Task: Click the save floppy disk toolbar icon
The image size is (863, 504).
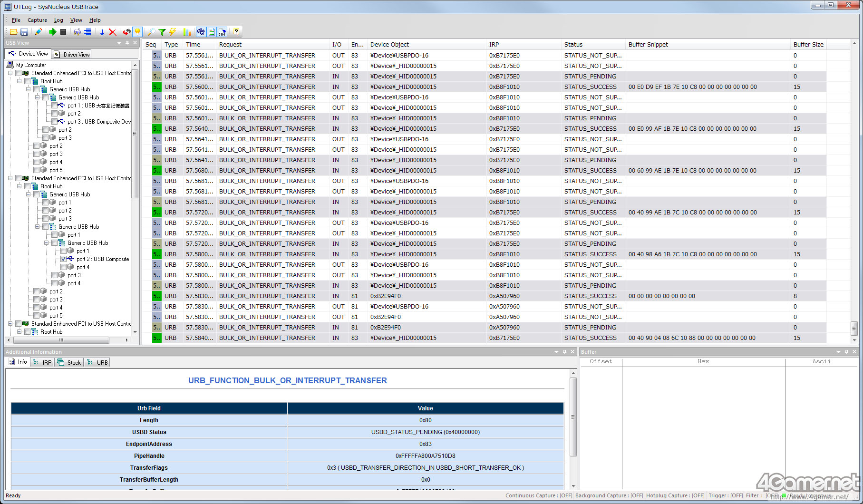Action: 24,32
